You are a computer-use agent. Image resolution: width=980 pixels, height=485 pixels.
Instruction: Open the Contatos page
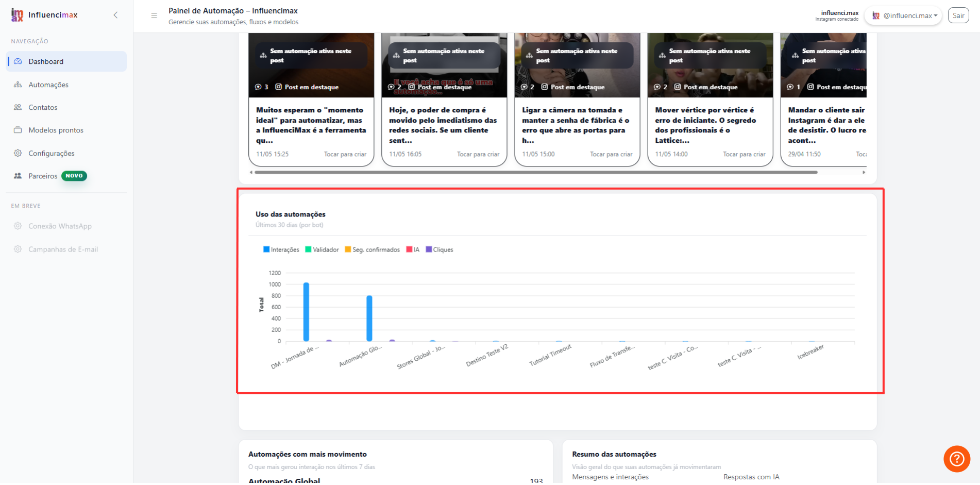(x=43, y=107)
